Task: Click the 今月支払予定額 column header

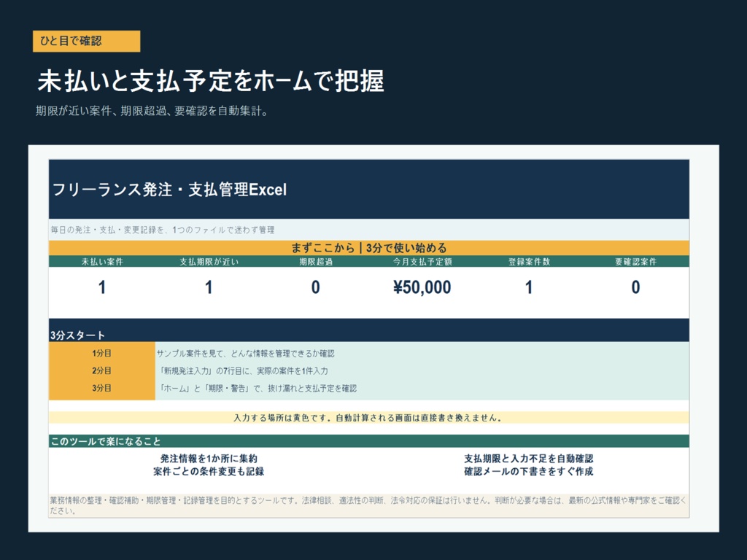Action: pyautogui.click(x=422, y=262)
